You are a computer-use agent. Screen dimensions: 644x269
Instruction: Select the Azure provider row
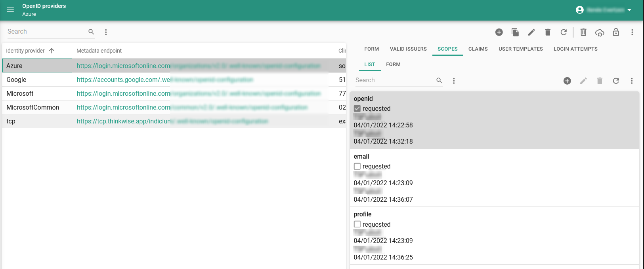[x=174, y=66]
